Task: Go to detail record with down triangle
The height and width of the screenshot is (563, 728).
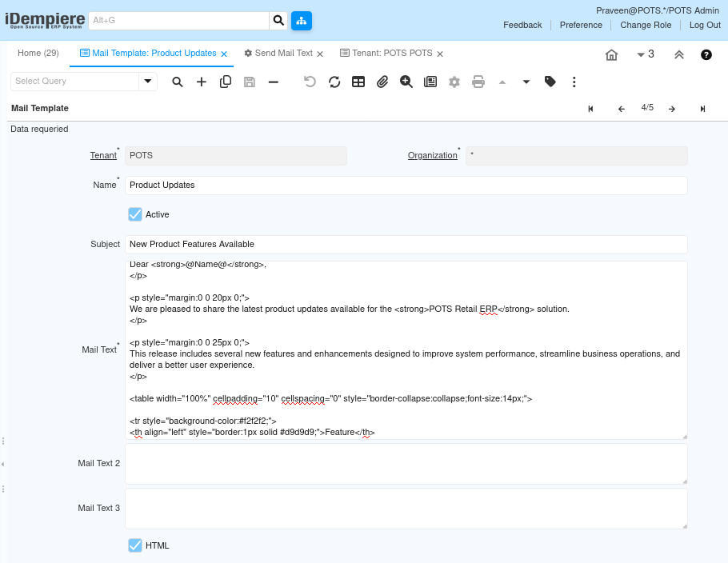Action: pos(526,82)
